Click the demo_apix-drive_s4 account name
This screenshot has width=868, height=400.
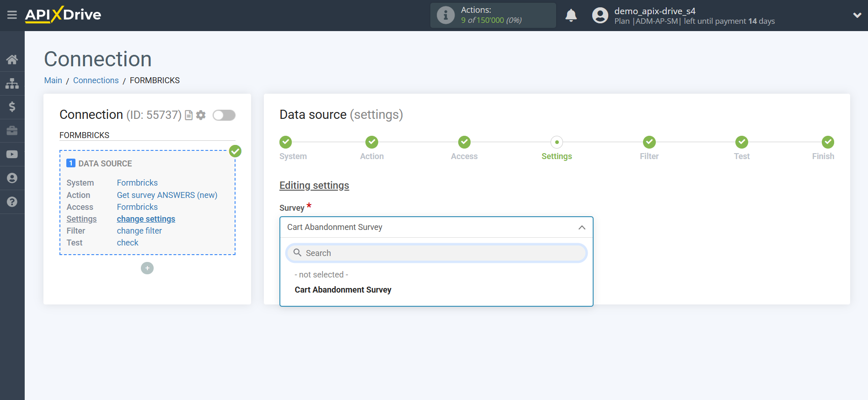tap(654, 11)
